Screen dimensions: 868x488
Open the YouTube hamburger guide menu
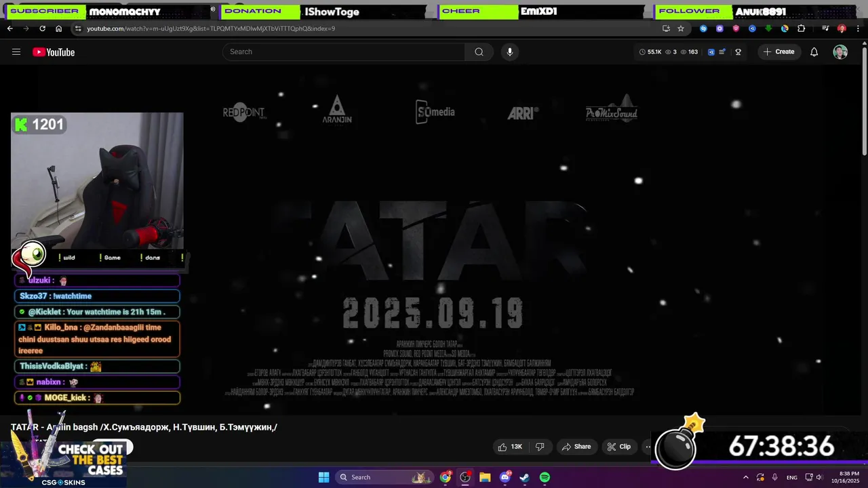tap(16, 52)
